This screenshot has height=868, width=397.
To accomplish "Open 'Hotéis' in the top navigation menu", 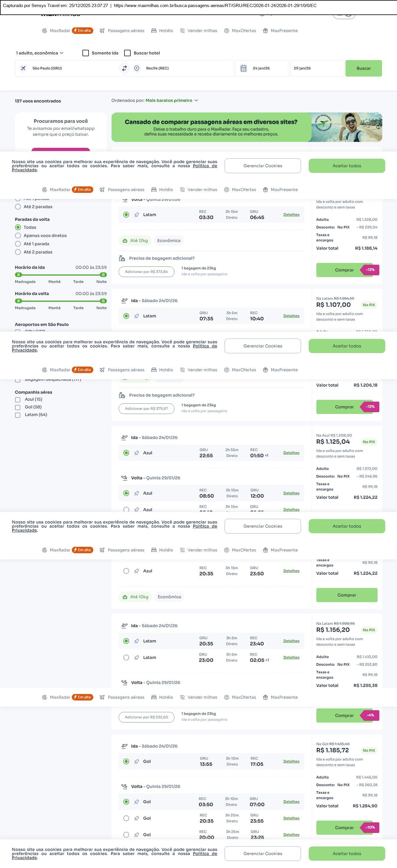I will click(x=162, y=31).
